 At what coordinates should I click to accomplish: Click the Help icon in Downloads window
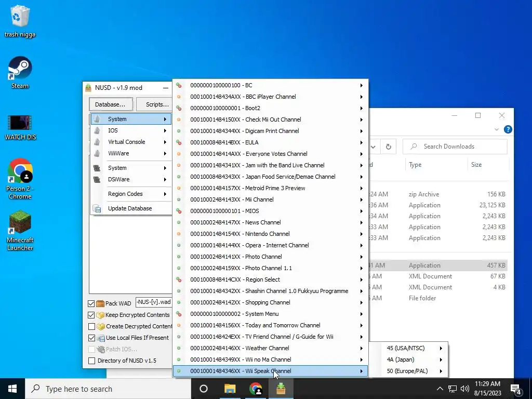pyautogui.click(x=508, y=129)
